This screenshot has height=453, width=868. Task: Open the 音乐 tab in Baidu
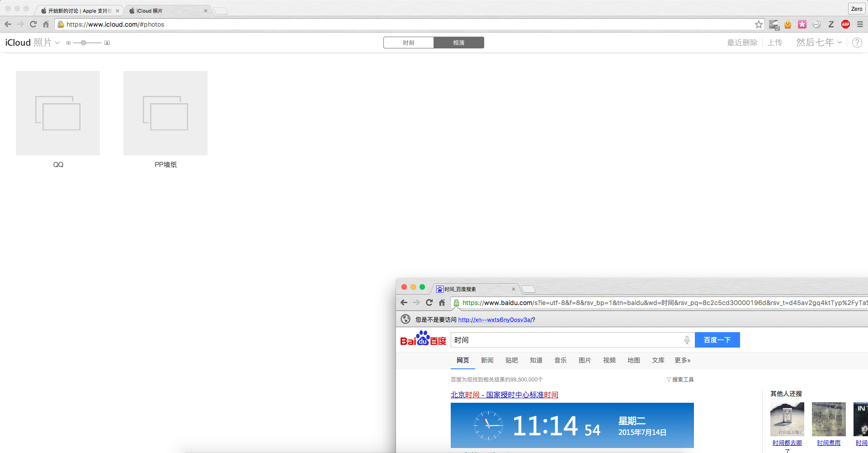tap(560, 360)
